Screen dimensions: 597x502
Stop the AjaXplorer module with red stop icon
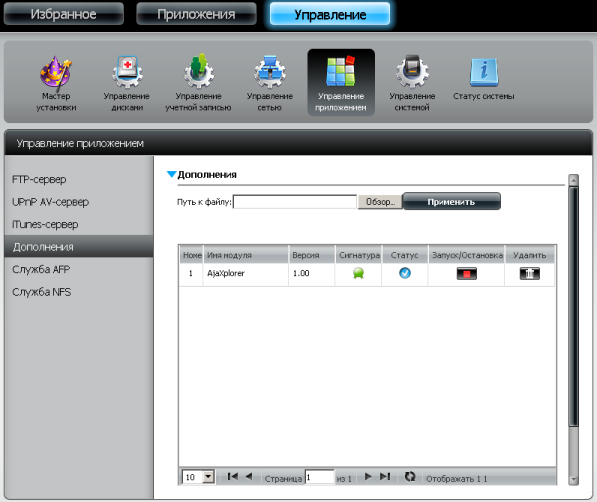466,273
